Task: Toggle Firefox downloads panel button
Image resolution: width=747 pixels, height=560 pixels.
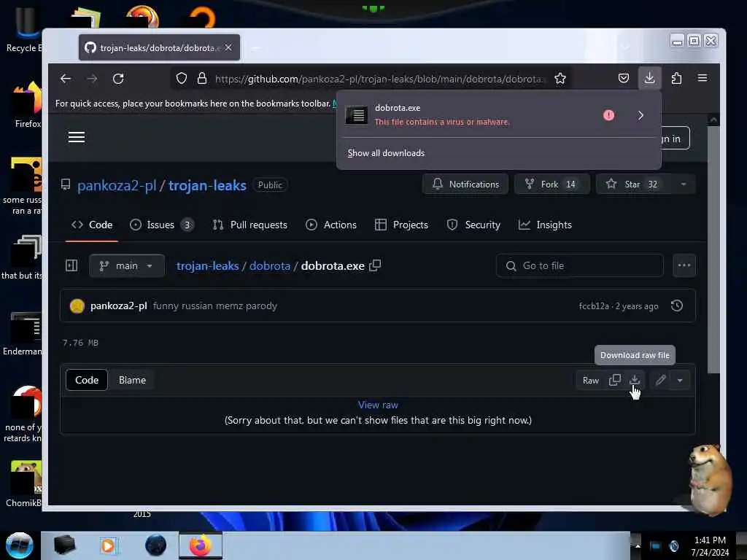Action: 649,78
